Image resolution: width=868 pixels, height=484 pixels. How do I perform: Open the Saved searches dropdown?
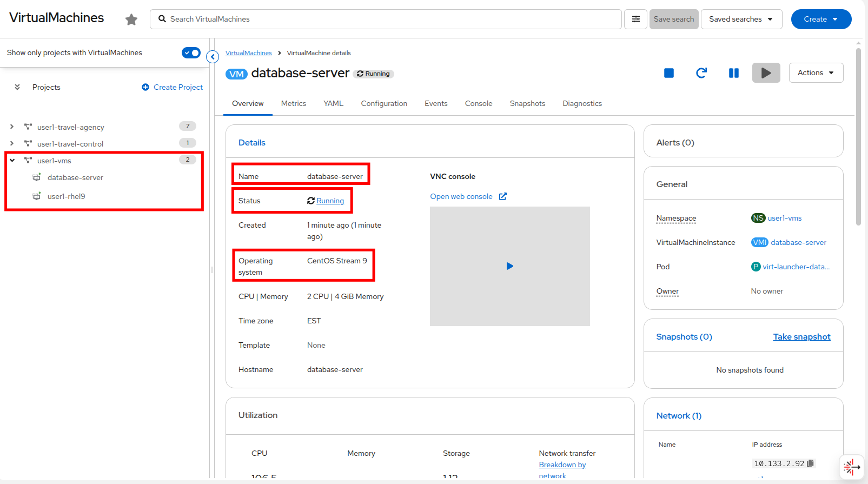[741, 19]
